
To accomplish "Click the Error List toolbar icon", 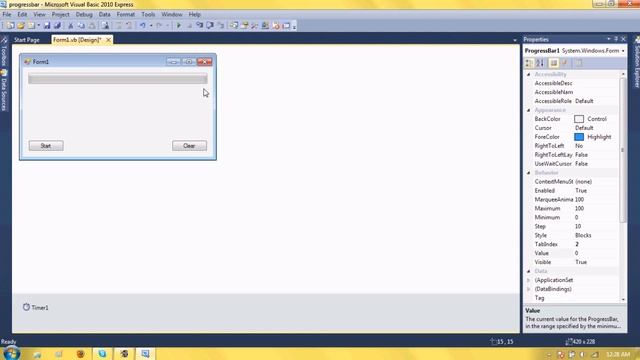I will click(276, 26).
